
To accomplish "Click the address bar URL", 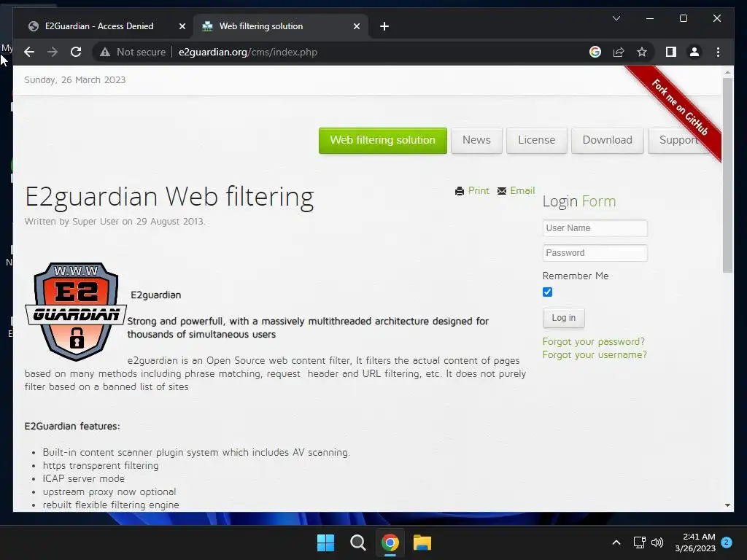I will click(248, 52).
